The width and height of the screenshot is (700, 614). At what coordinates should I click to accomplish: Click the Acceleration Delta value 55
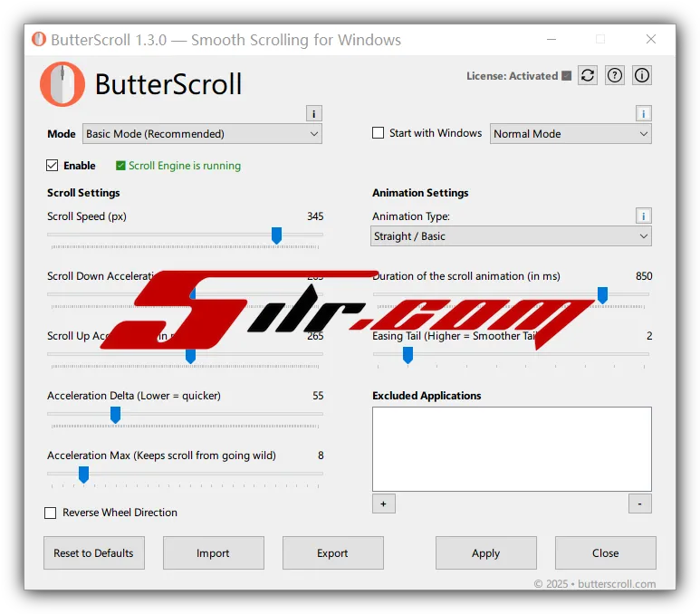point(318,396)
